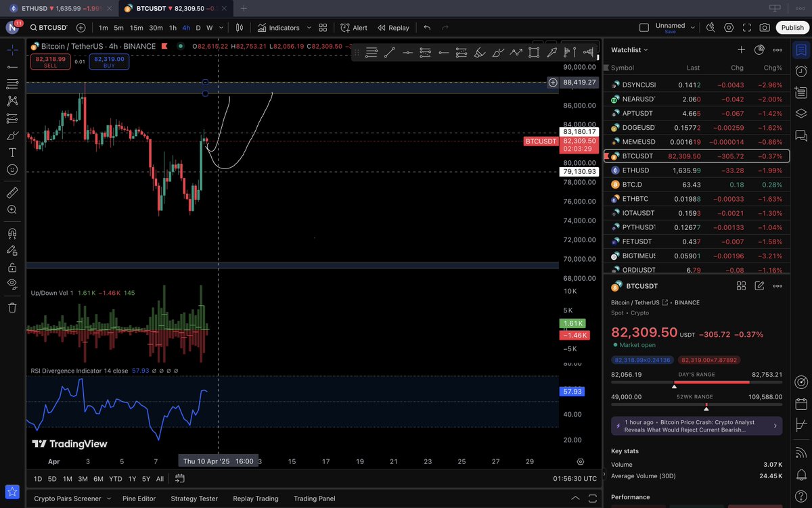Remove drawings with the trash icon
This screenshot has width=812, height=508.
click(12, 307)
